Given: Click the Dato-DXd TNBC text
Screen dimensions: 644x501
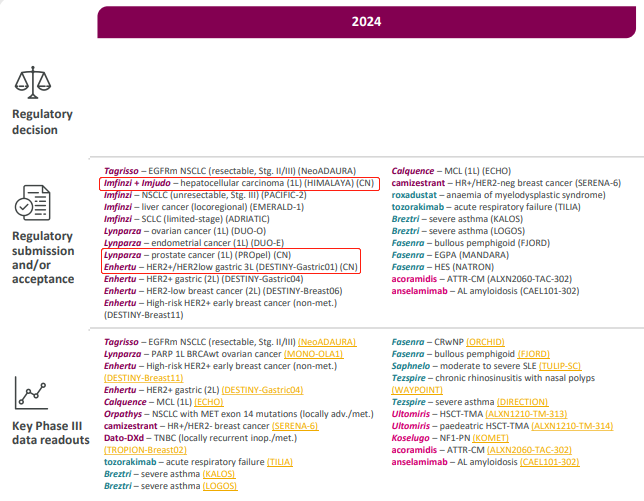Looking at the screenshot, I should tap(200, 438).
